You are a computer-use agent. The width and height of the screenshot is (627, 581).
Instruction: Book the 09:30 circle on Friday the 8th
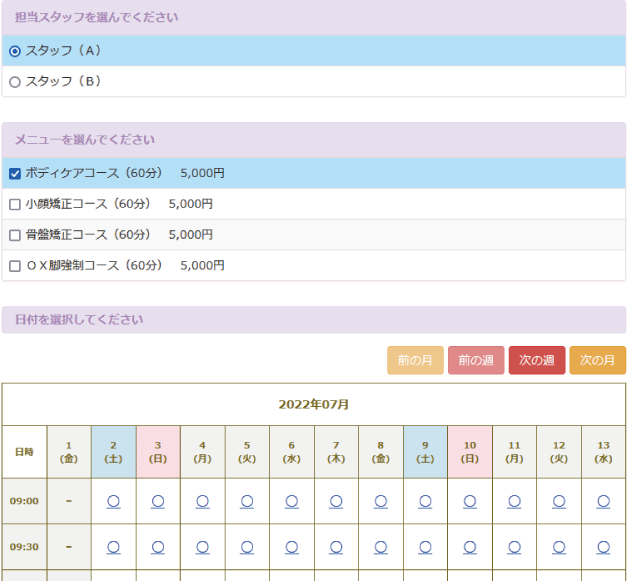(x=381, y=547)
